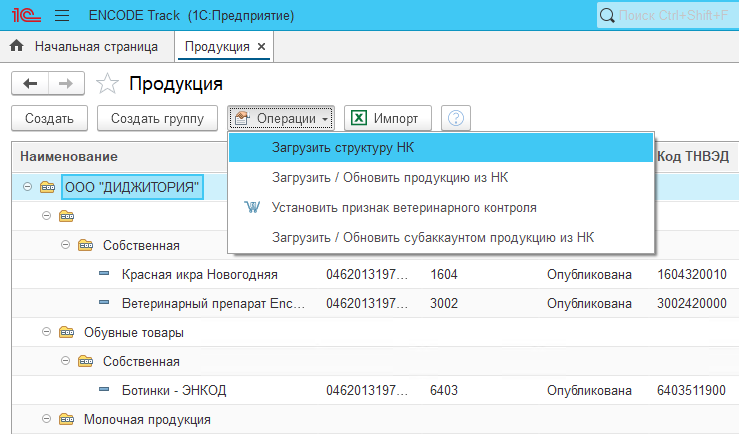Click the back navigation arrow

click(x=30, y=84)
